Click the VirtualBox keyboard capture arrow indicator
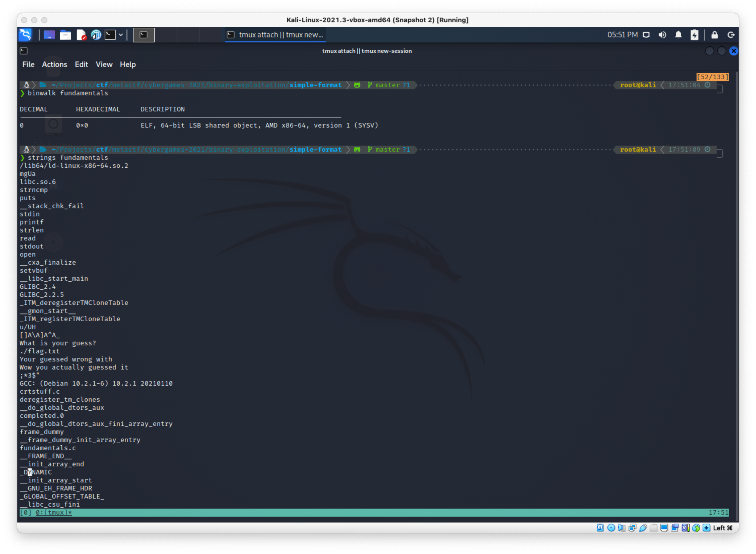The width and height of the screenshot is (756, 554). coord(707,528)
